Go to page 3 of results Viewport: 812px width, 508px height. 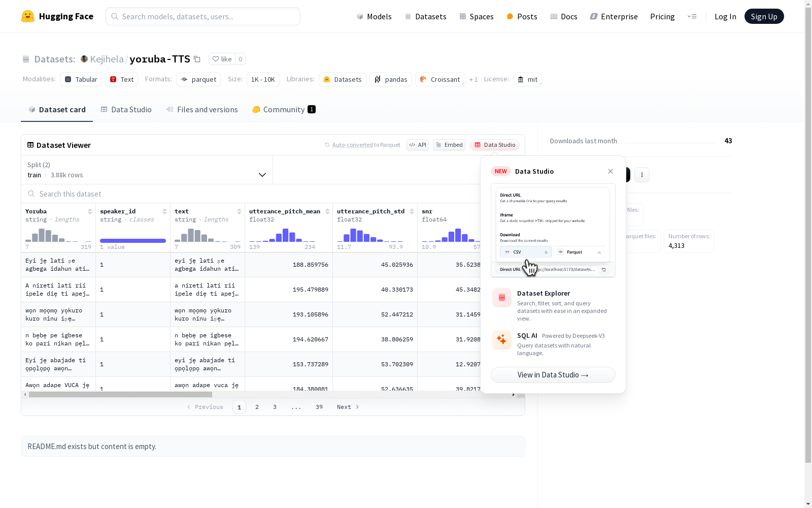pyautogui.click(x=275, y=407)
